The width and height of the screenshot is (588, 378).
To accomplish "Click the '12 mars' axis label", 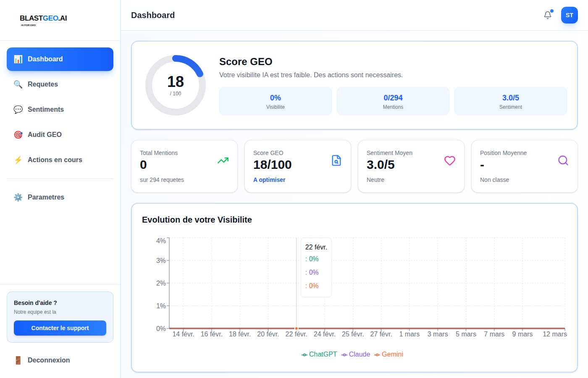I will 555,334.
